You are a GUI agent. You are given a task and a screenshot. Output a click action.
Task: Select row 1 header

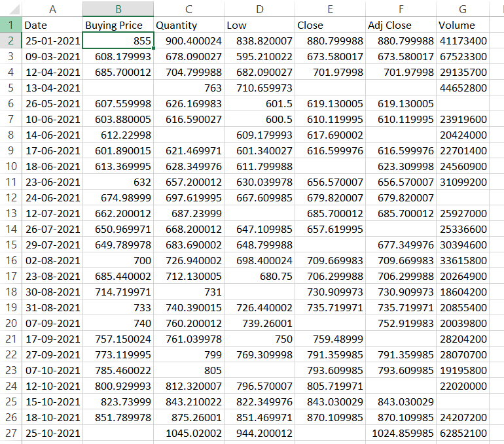coord(10,26)
